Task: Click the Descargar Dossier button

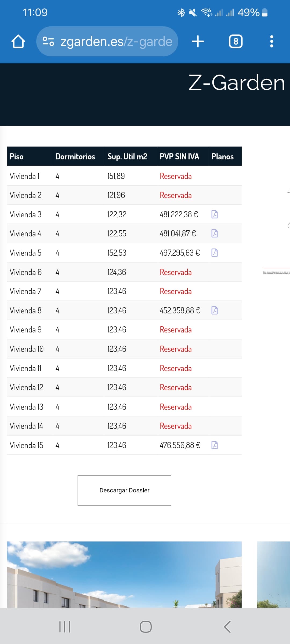Action: [x=124, y=490]
